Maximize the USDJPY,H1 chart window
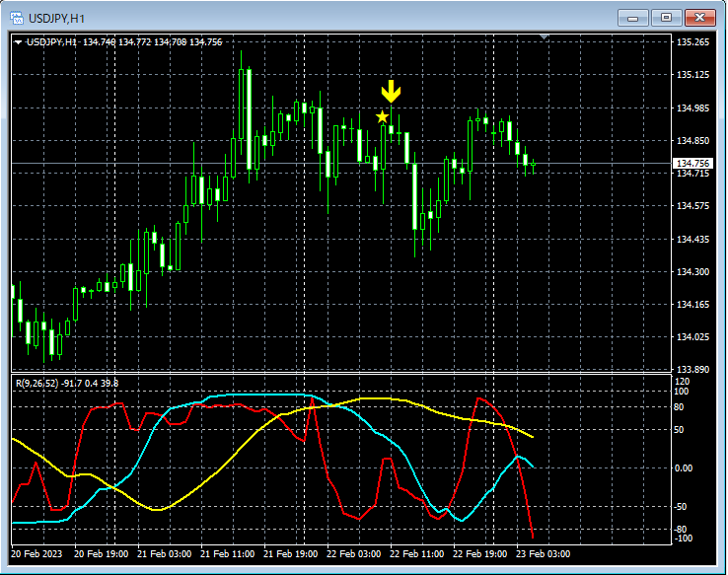 click(x=666, y=18)
